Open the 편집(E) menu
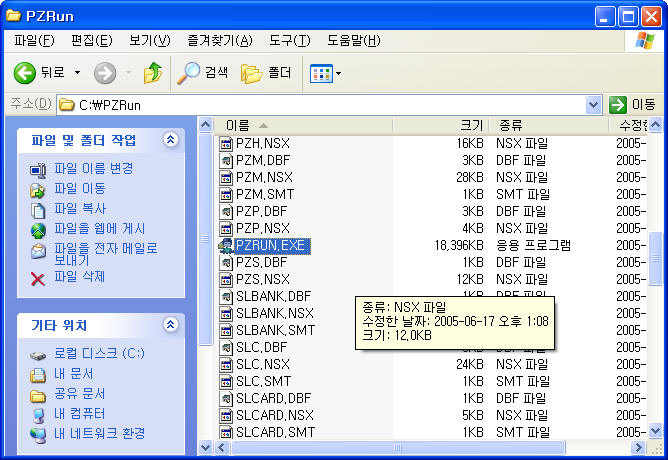The height and width of the screenshot is (460, 668). coord(92,41)
